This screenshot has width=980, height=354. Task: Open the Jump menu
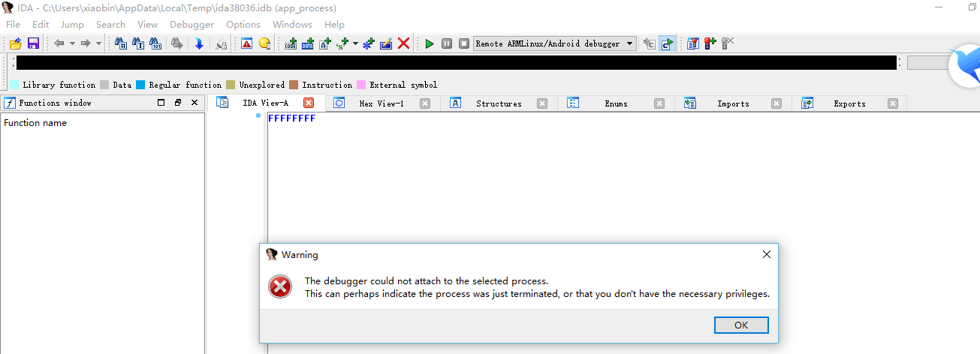(73, 24)
